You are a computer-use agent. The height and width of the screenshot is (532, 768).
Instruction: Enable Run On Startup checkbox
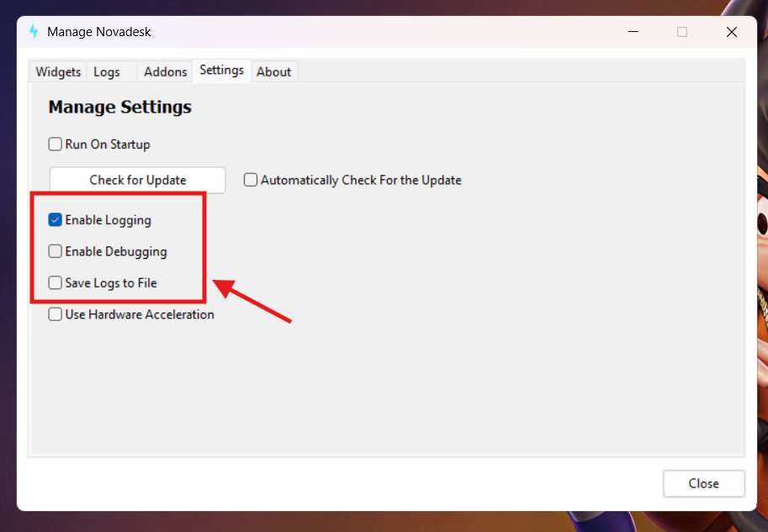[55, 145]
